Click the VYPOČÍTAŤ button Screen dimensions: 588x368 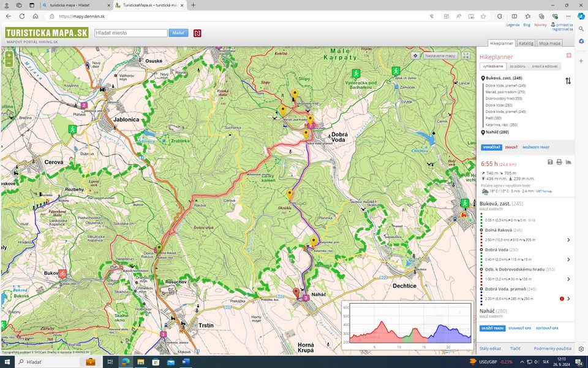pyautogui.click(x=491, y=147)
